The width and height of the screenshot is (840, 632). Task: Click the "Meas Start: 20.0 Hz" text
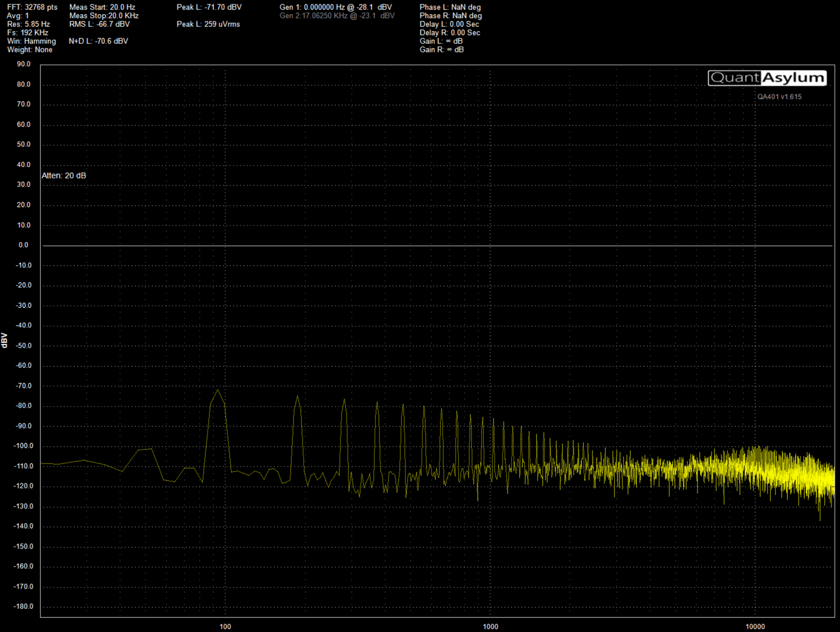tap(102, 7)
